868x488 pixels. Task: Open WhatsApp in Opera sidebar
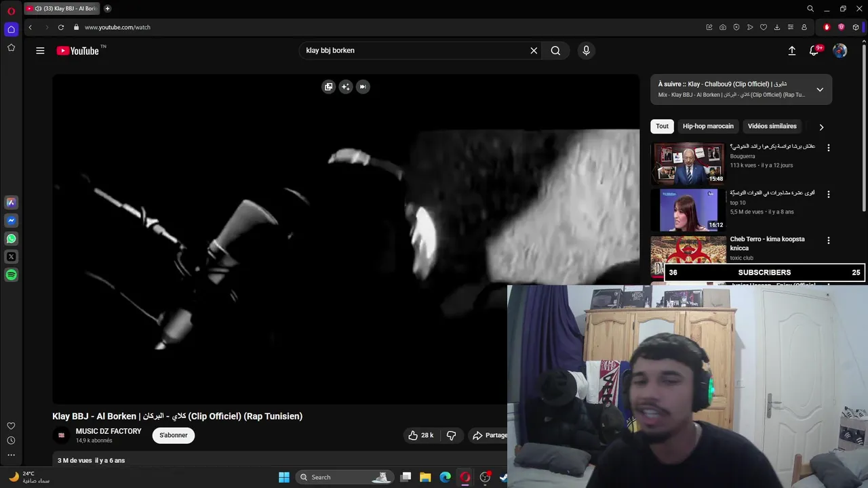(x=11, y=239)
